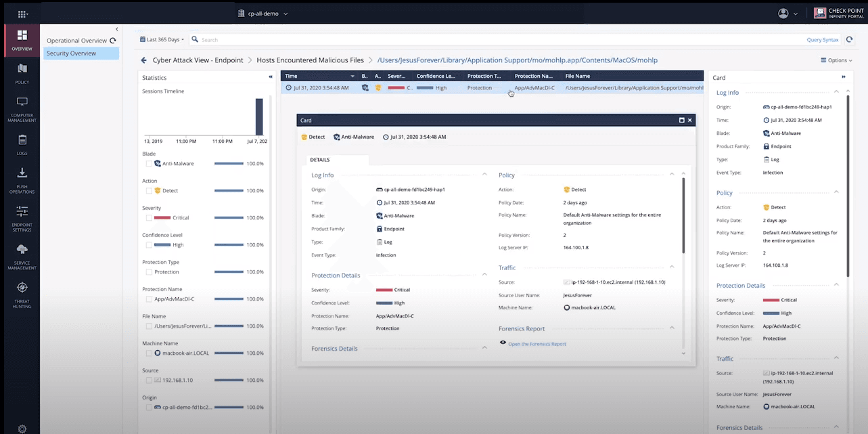Screen dimensions: 868x434
Task: Collapse Protection Details in Card popup
Action: point(484,275)
